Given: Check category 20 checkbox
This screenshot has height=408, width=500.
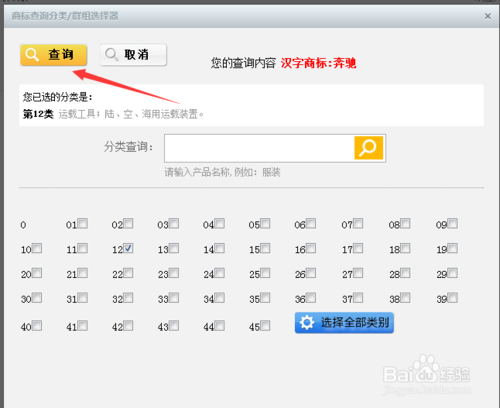Looking at the screenshot, I should 37,273.
